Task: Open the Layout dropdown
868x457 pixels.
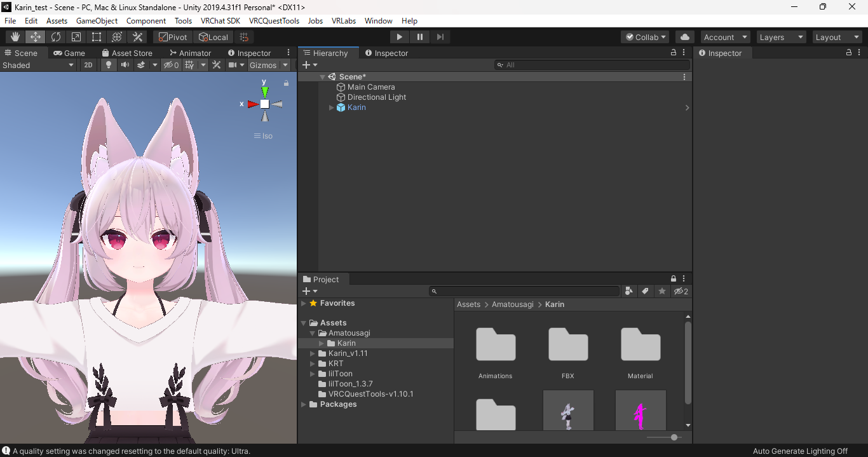Action: (837, 37)
